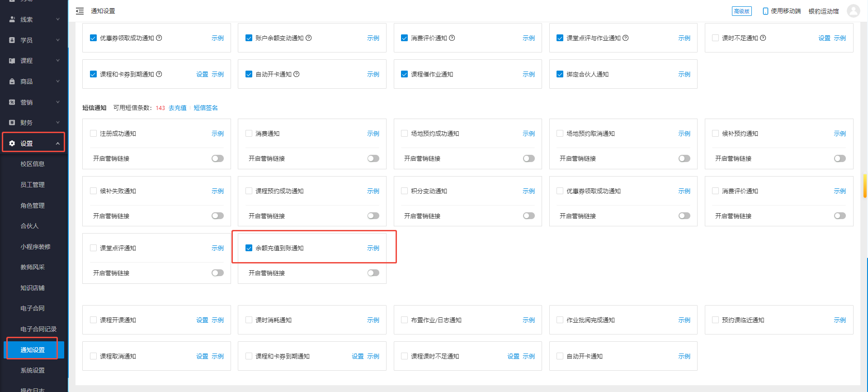868x392 pixels.
Task: Check the 注册成功通知 checkbox
Action: pyautogui.click(x=93, y=134)
